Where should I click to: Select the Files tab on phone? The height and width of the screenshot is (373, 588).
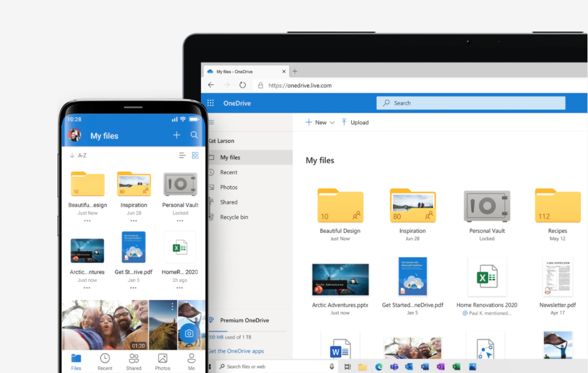76,362
